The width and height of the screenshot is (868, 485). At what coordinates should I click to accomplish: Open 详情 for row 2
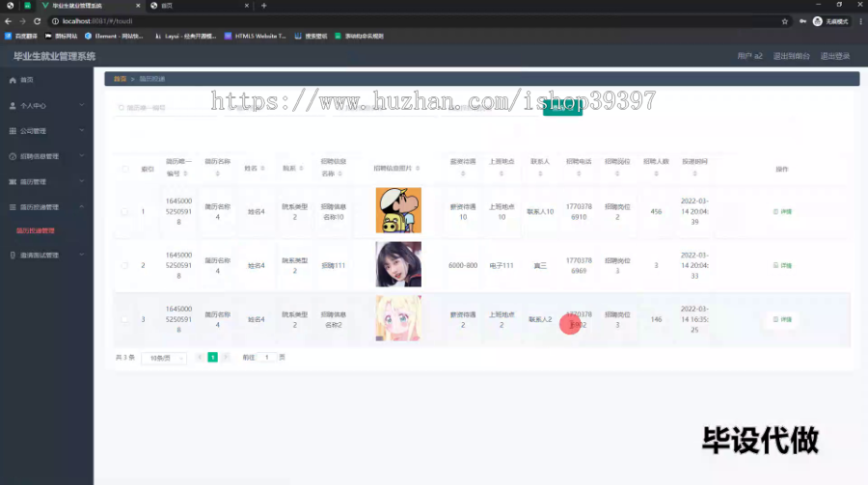pyautogui.click(x=782, y=266)
